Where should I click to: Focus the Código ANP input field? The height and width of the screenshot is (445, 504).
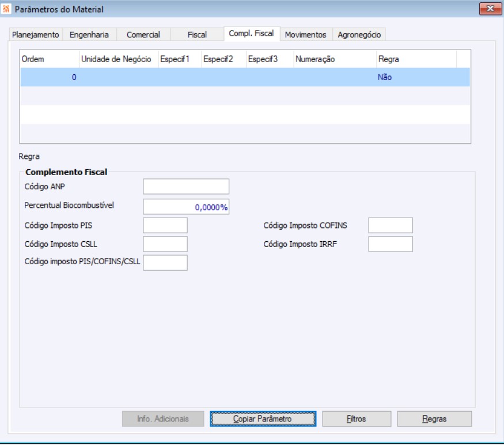(186, 187)
